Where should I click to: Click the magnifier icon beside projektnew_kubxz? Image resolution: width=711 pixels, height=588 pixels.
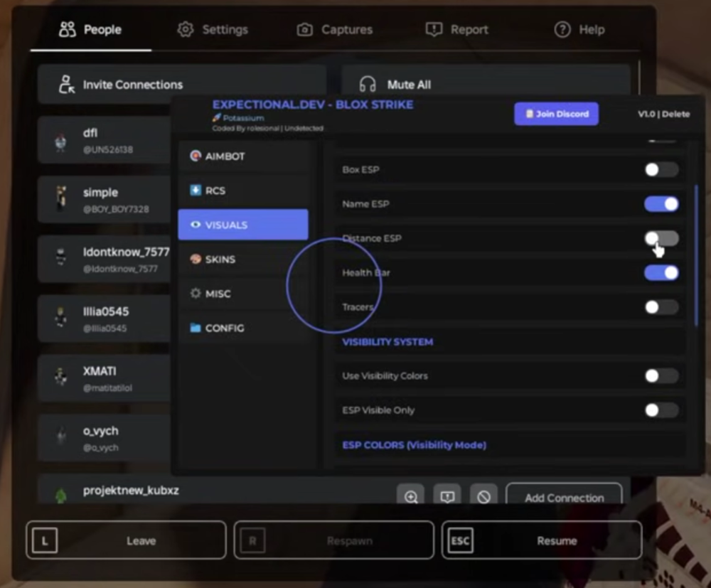[411, 497]
